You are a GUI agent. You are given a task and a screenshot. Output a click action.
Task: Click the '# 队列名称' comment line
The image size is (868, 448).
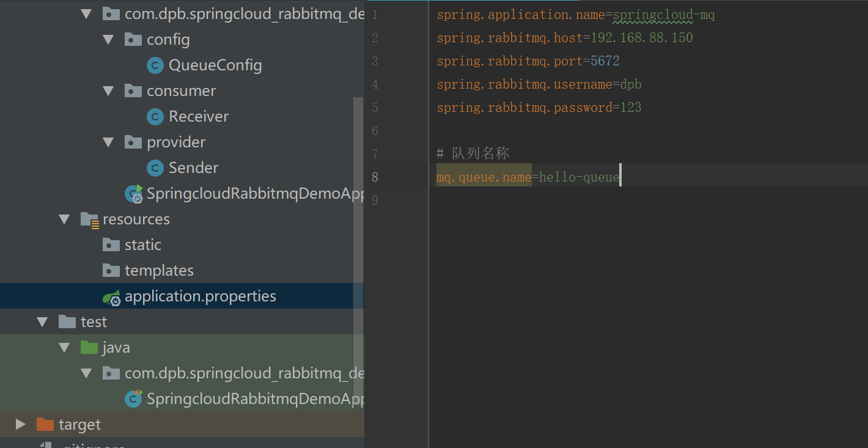473,153
